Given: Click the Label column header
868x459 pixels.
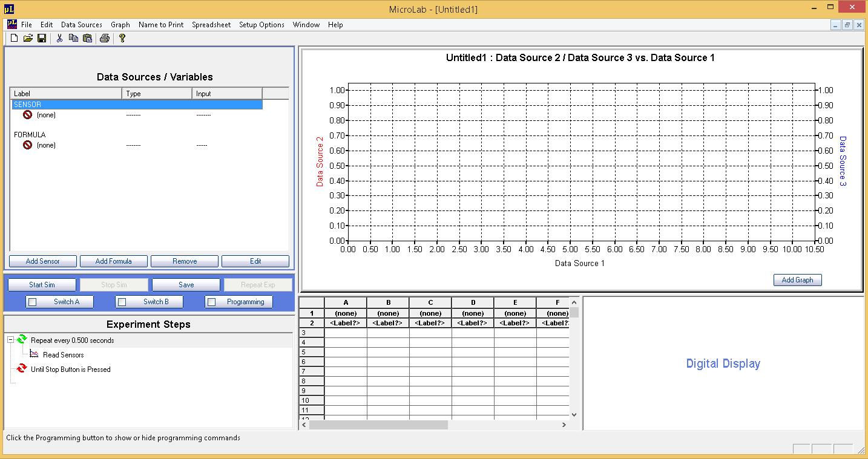Looking at the screenshot, I should 66,94.
